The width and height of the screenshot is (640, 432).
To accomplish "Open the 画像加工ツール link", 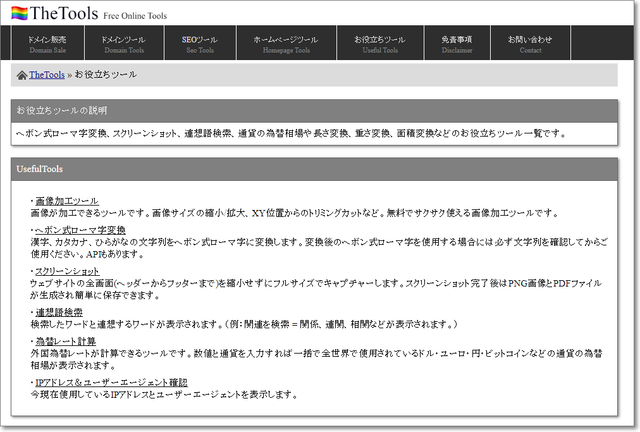I will [66, 201].
